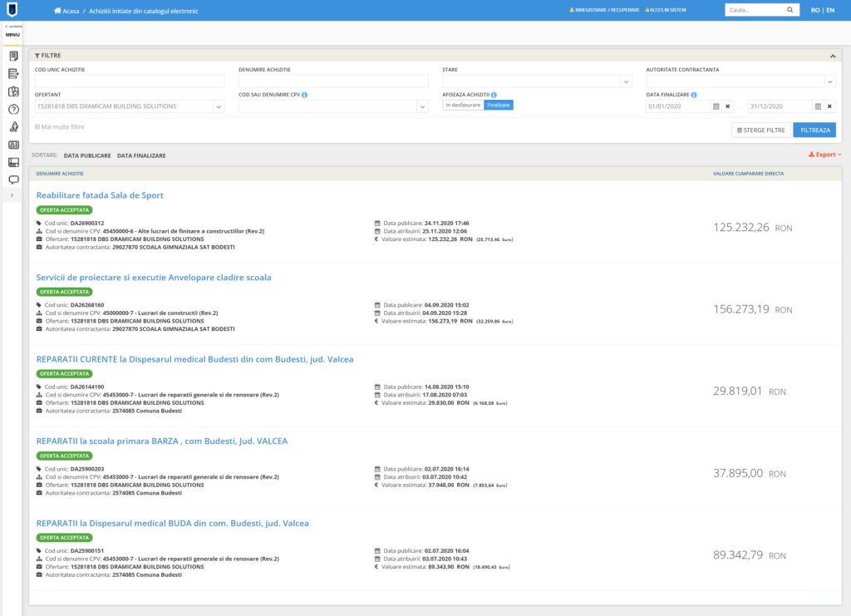
Task: Click Data atribuirii 04.09.2020 15:28
Action: 421,313
